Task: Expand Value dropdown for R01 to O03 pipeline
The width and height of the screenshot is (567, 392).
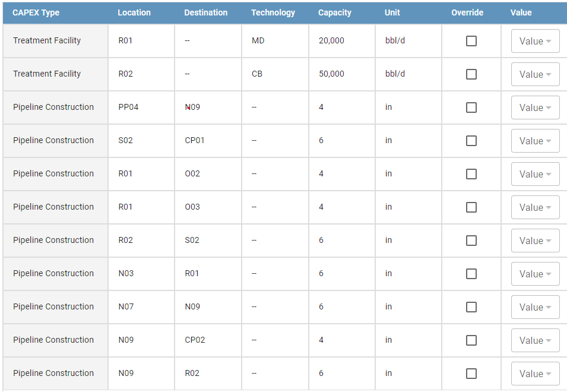Action: point(535,207)
